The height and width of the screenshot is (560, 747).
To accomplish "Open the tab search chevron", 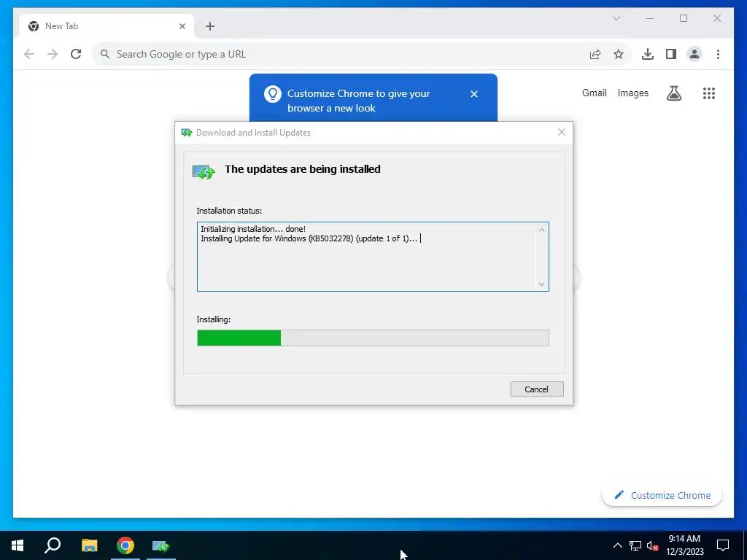I will pyautogui.click(x=616, y=18).
